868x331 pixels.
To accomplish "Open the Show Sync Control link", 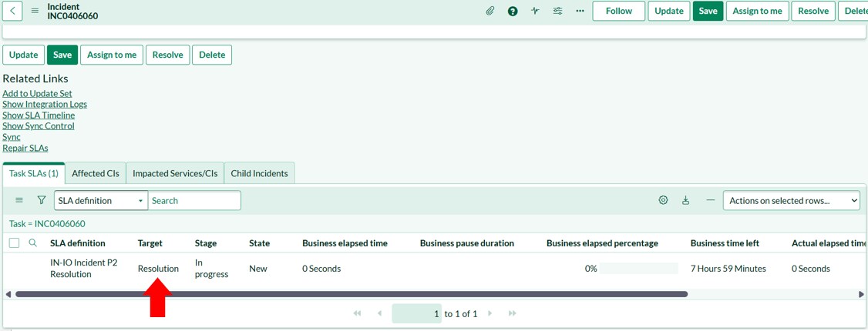I will 39,126.
